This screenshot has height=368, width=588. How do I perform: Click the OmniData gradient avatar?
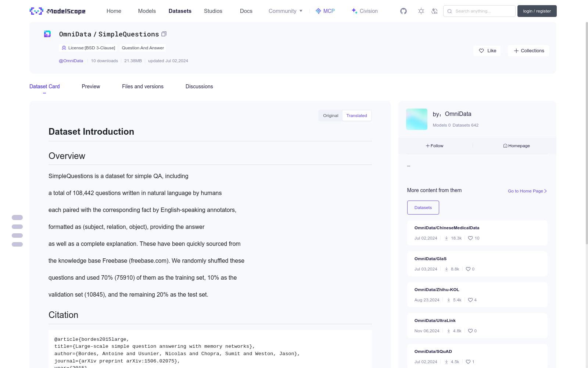coord(417,119)
